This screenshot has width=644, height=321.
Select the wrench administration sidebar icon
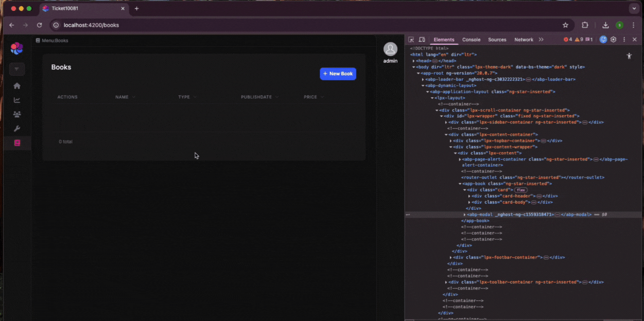(x=17, y=129)
